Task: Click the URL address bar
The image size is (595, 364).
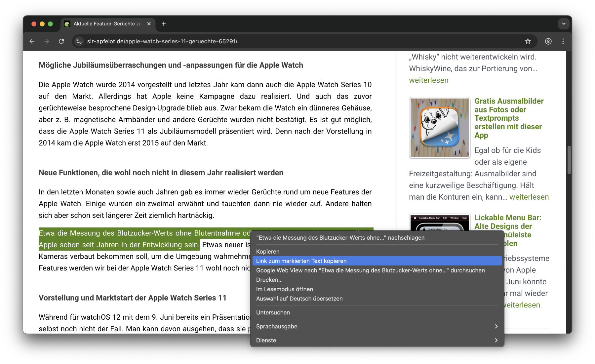Action: (x=297, y=41)
